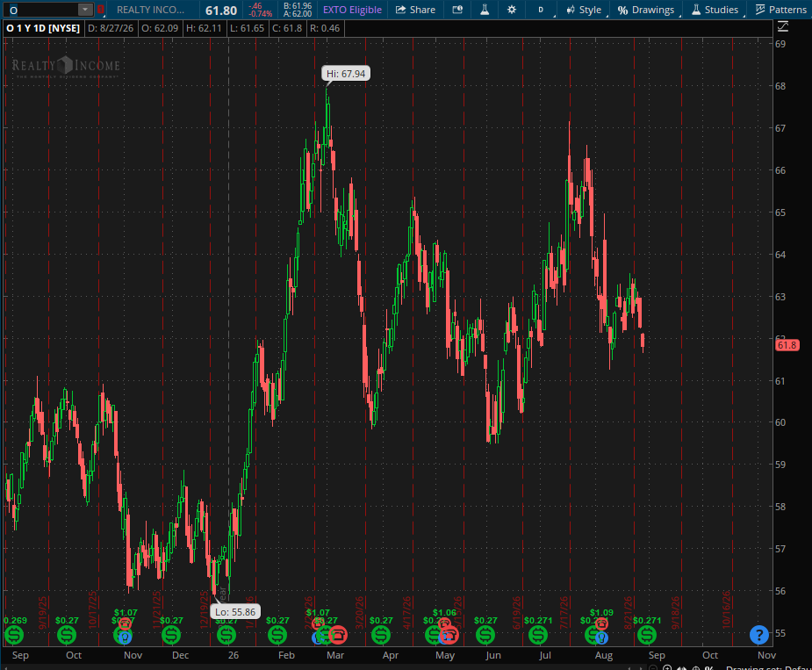Click the latest $0.271 dividend icon near Sep
The width and height of the screenshot is (812, 670).
click(x=647, y=635)
